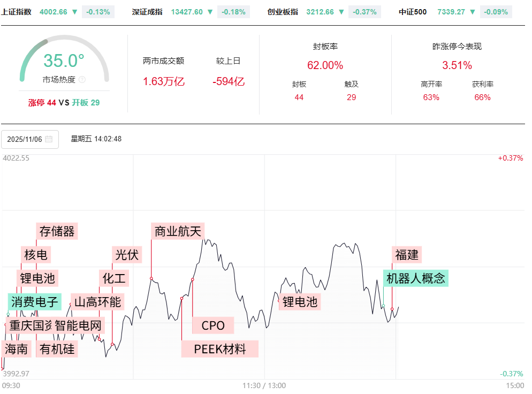Screen dimensions: 532x394
Task: Click the down arrow beside 上证指数
Action: point(74,12)
